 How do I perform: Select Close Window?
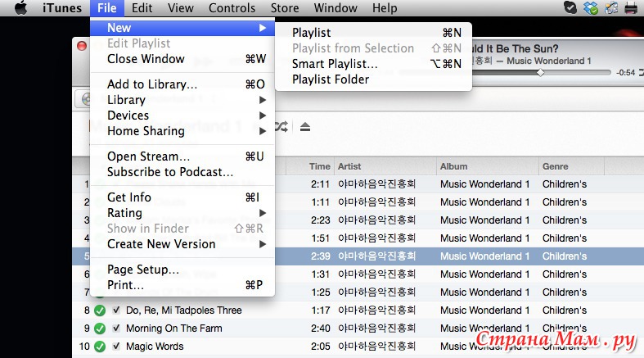pyautogui.click(x=182, y=59)
